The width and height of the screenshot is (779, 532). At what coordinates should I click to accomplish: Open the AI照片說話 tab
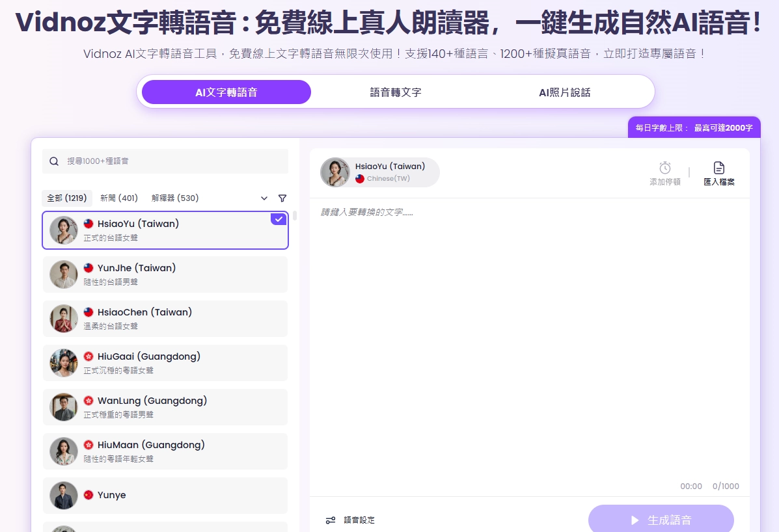point(565,92)
